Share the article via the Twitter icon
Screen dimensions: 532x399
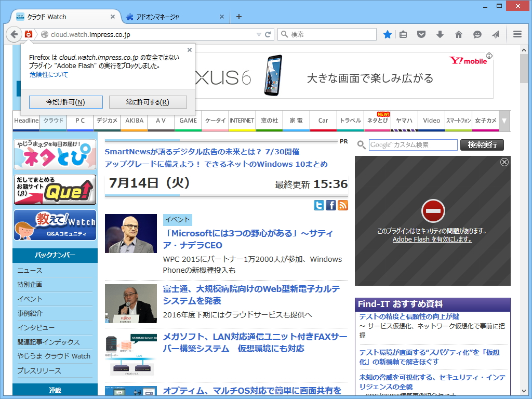[318, 205]
